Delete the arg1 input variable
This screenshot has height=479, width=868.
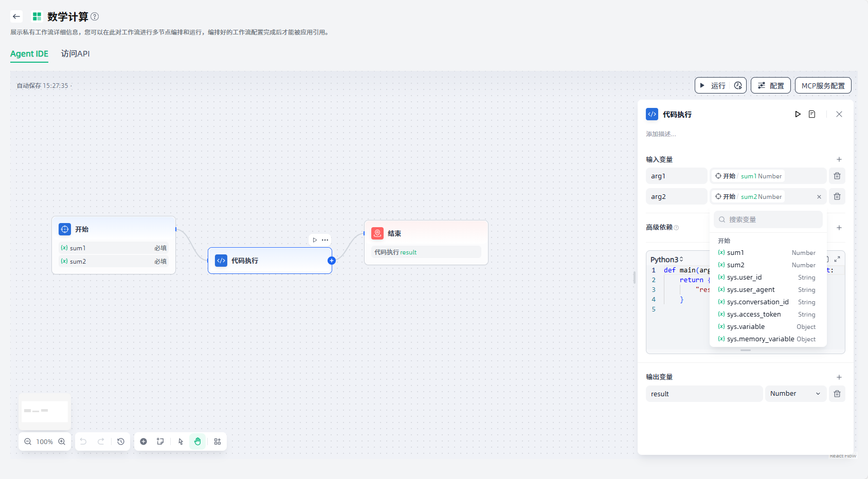click(837, 176)
